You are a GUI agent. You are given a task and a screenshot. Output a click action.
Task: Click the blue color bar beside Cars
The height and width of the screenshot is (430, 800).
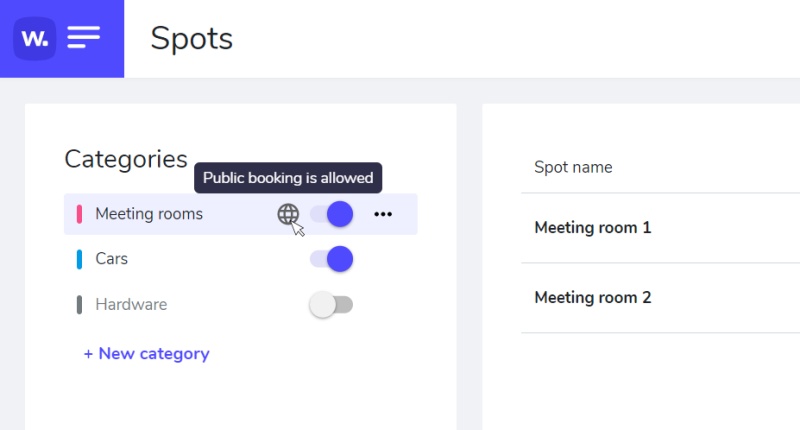79,259
